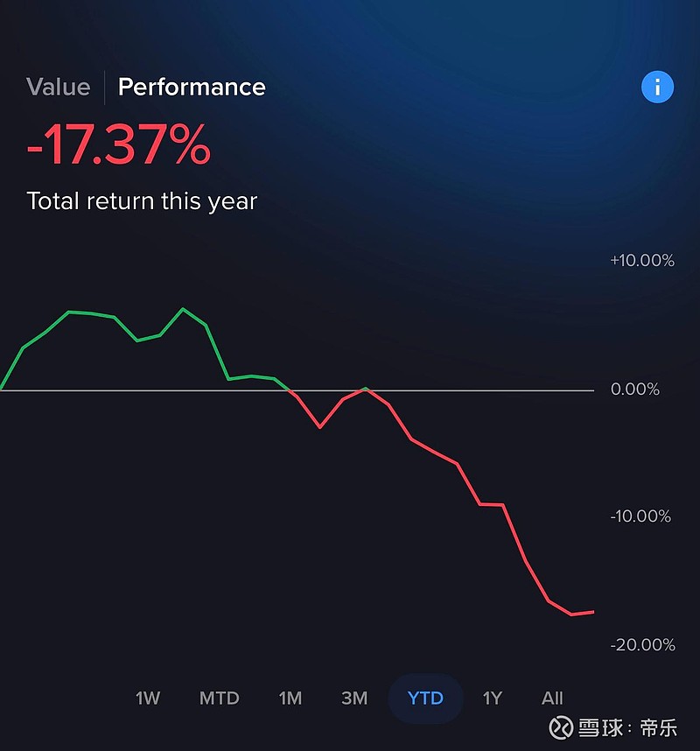Switch to the Value tab
The height and width of the screenshot is (751, 700).
pos(58,87)
